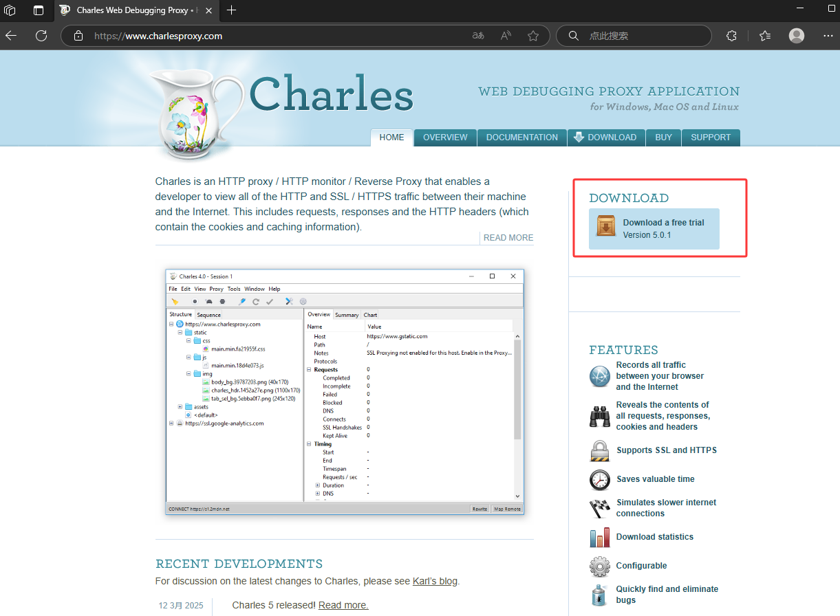The height and width of the screenshot is (616, 840).
Task: Click the Version 5.0.1 text
Action: (x=647, y=235)
